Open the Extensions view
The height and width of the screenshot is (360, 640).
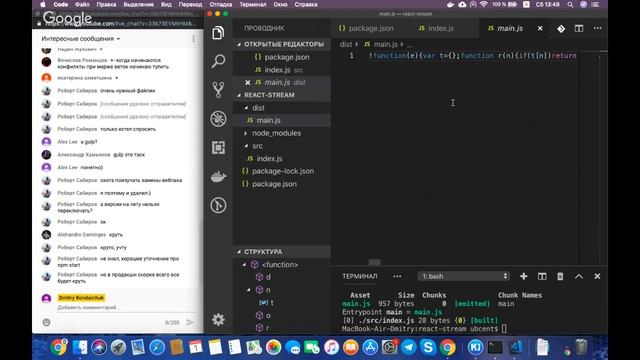tap(218, 147)
